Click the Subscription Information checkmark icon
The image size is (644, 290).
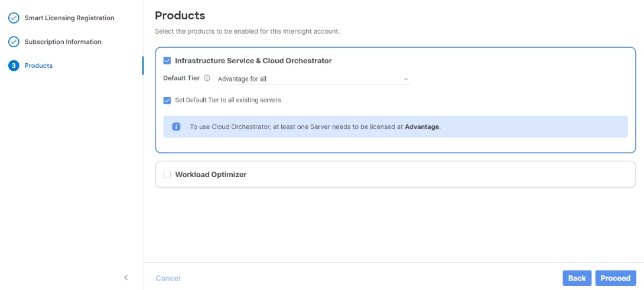(x=14, y=42)
